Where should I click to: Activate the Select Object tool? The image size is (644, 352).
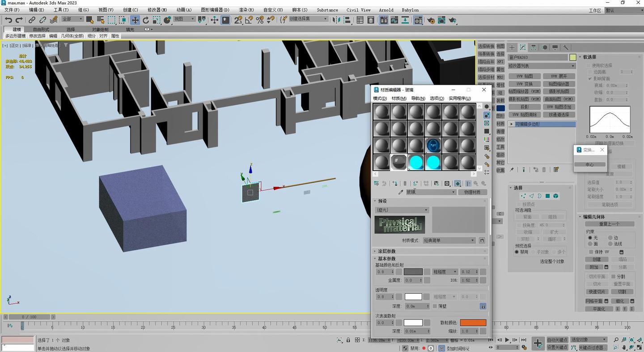[x=90, y=20]
